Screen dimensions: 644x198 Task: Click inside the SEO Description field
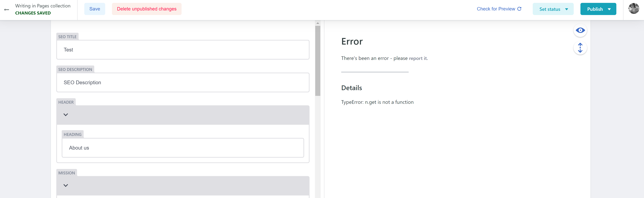pos(183,82)
